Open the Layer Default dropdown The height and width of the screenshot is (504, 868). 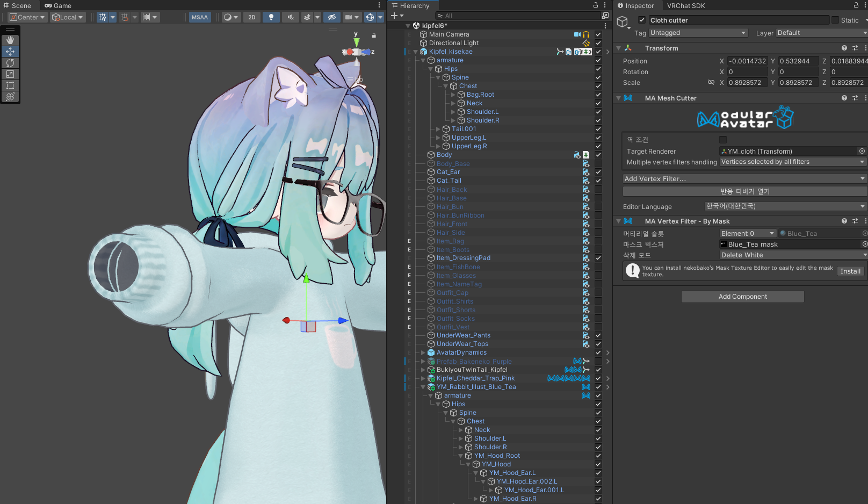822,33
